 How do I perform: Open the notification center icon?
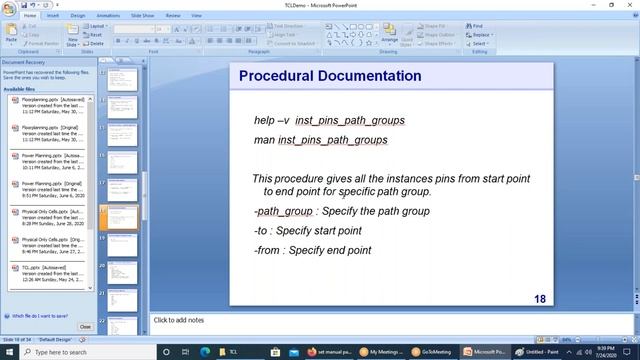pyautogui.click(x=627, y=352)
